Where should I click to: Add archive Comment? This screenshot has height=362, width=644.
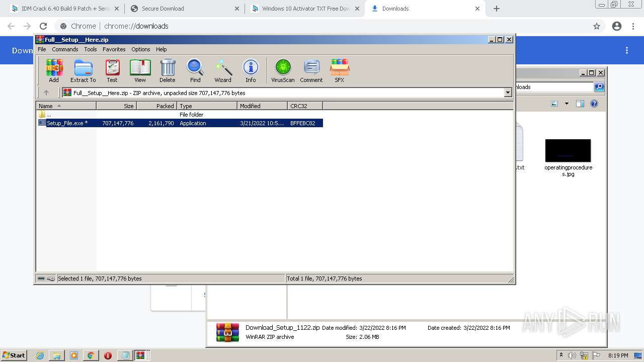point(311,70)
